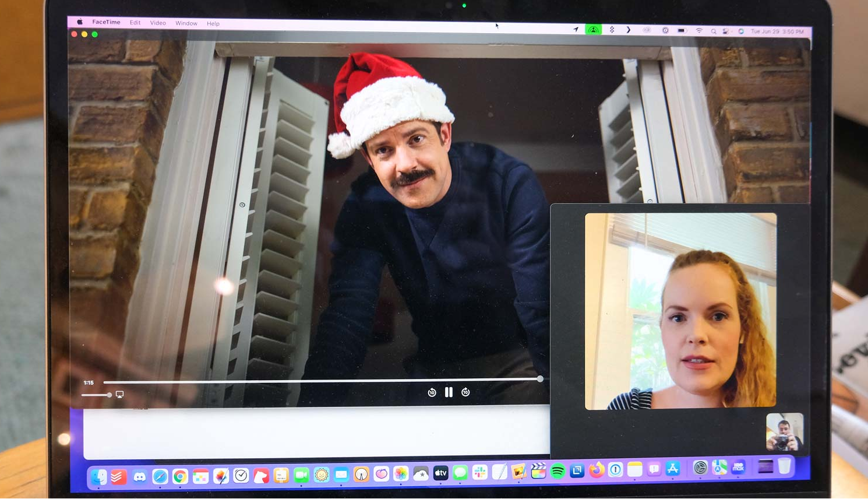The height and width of the screenshot is (499, 868).
Task: Open the Window menu
Action: click(x=186, y=23)
